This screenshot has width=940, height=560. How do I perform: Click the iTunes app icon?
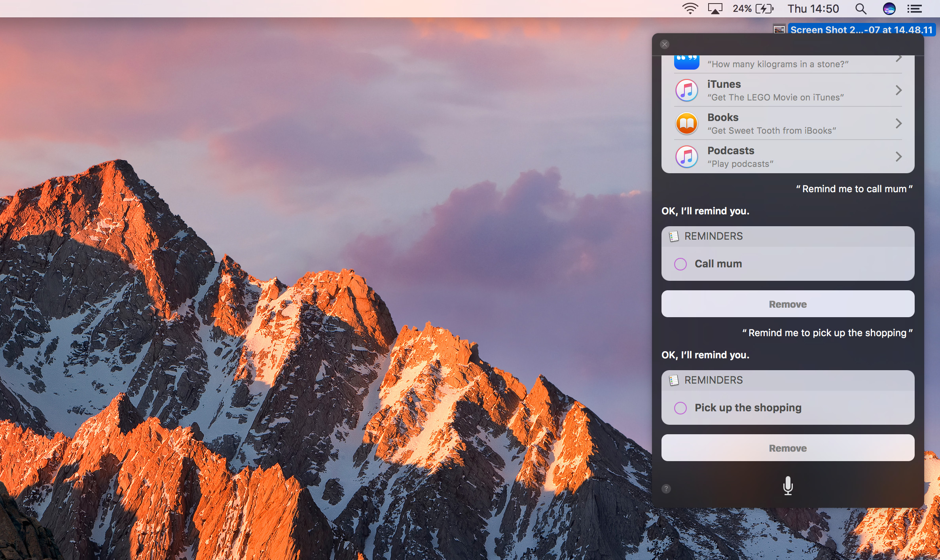(686, 90)
